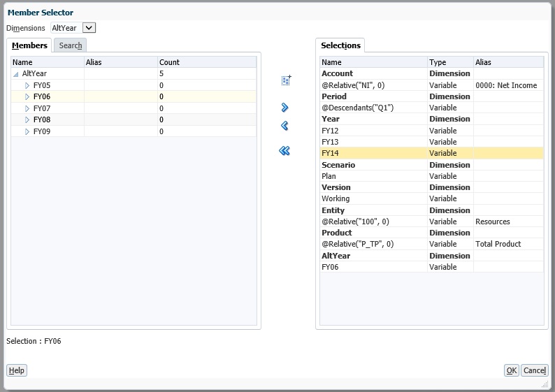
Task: Click the dialog resize grip corner
Action: (x=545, y=384)
